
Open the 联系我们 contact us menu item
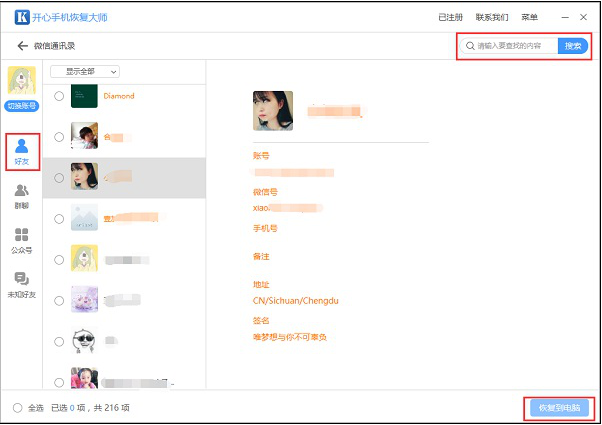coord(492,17)
